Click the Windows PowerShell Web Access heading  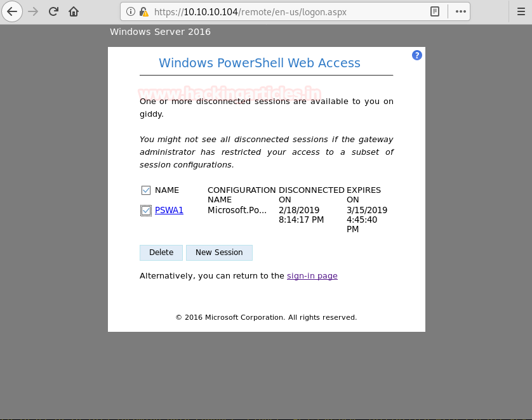tap(260, 63)
